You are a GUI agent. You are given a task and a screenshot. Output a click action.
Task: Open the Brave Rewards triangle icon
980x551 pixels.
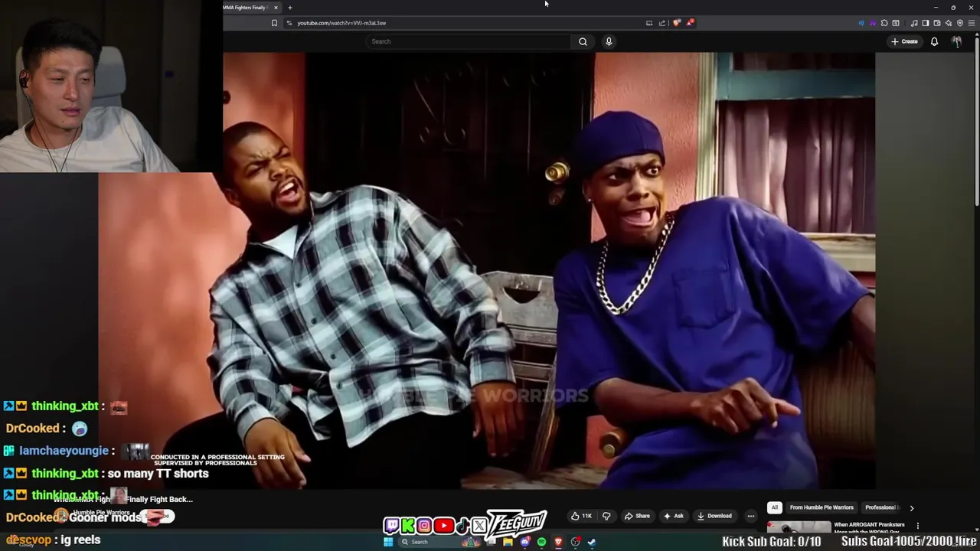690,23
